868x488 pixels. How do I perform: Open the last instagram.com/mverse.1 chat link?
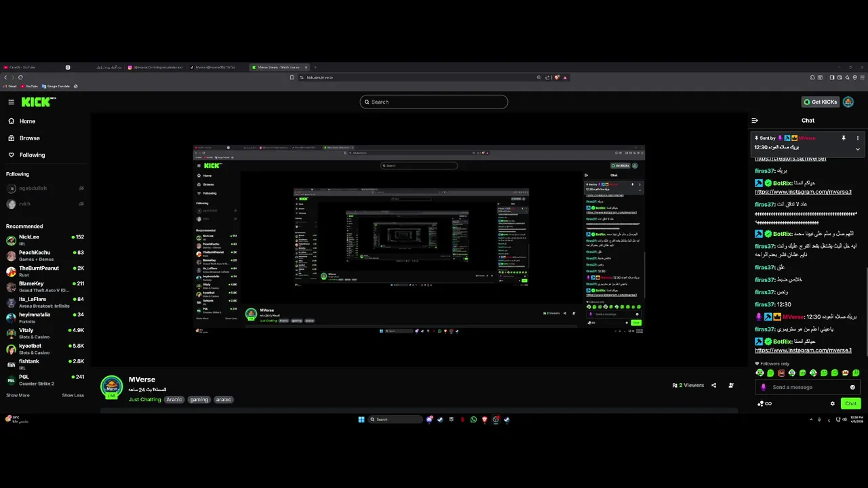tap(803, 350)
